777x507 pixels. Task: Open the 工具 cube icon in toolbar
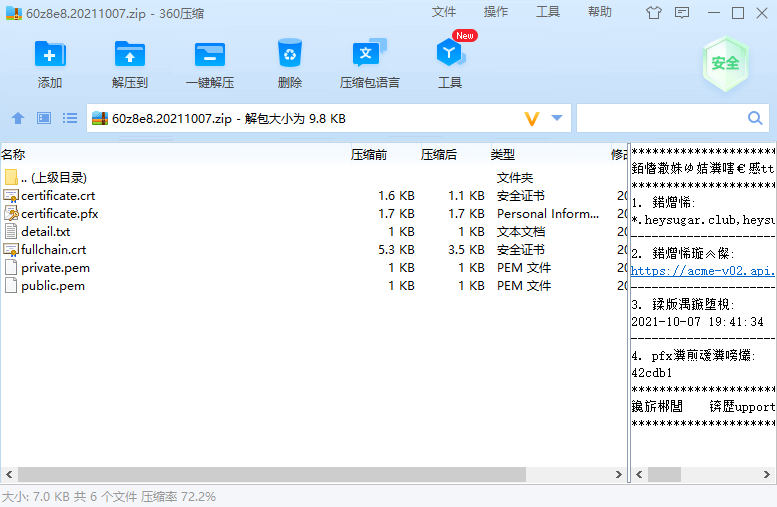pyautogui.click(x=450, y=55)
